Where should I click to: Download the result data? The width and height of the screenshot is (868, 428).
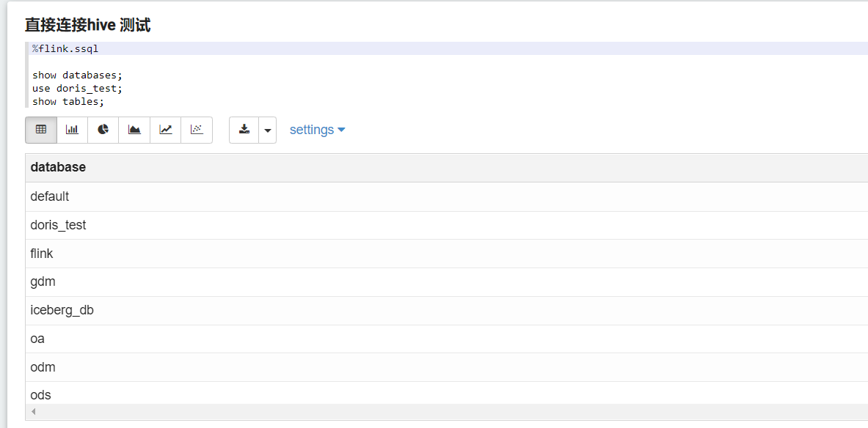244,130
